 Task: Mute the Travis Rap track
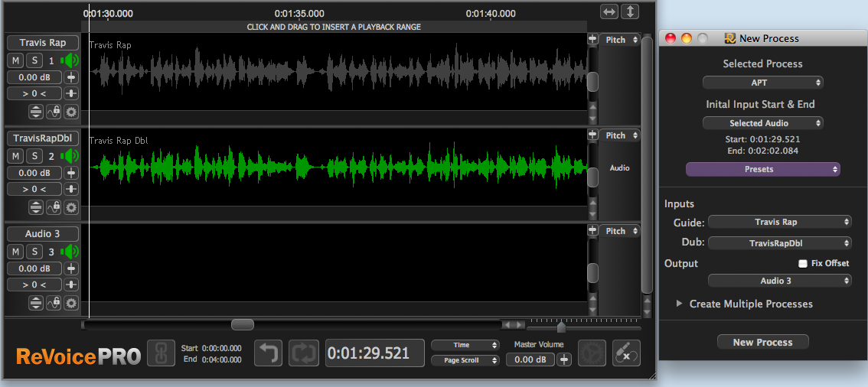coord(15,60)
